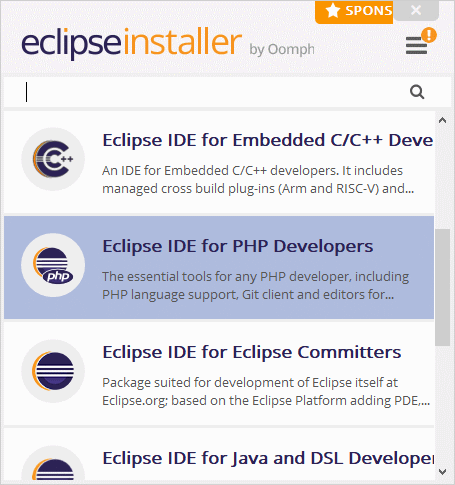Viewport: 455px width, 485px height.
Task: Click the Eclipse Committers package icon
Action: click(x=53, y=371)
